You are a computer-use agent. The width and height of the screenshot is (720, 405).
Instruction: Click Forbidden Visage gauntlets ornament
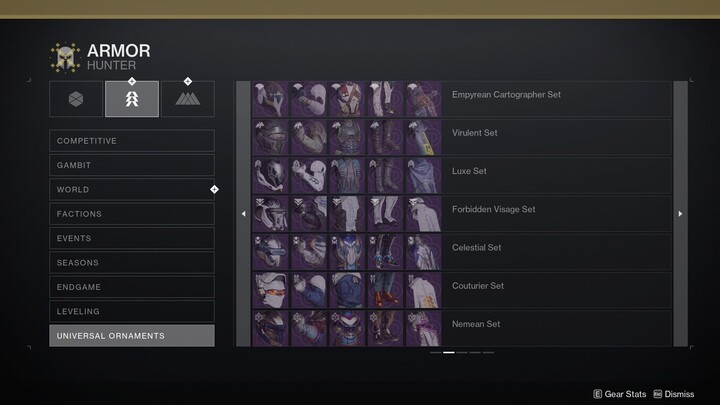pyautogui.click(x=309, y=214)
